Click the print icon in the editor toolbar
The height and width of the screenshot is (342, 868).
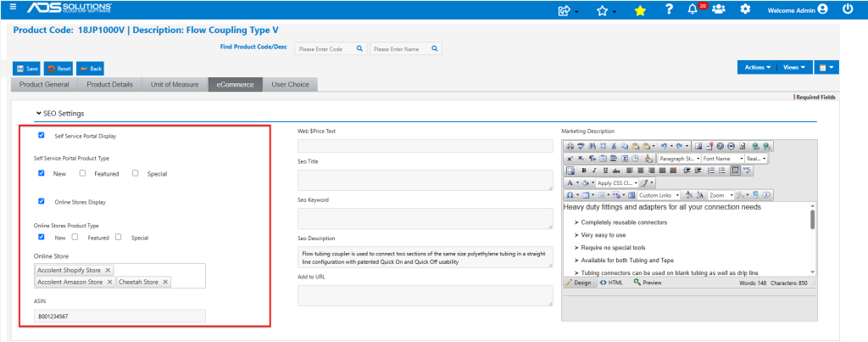[x=570, y=146]
